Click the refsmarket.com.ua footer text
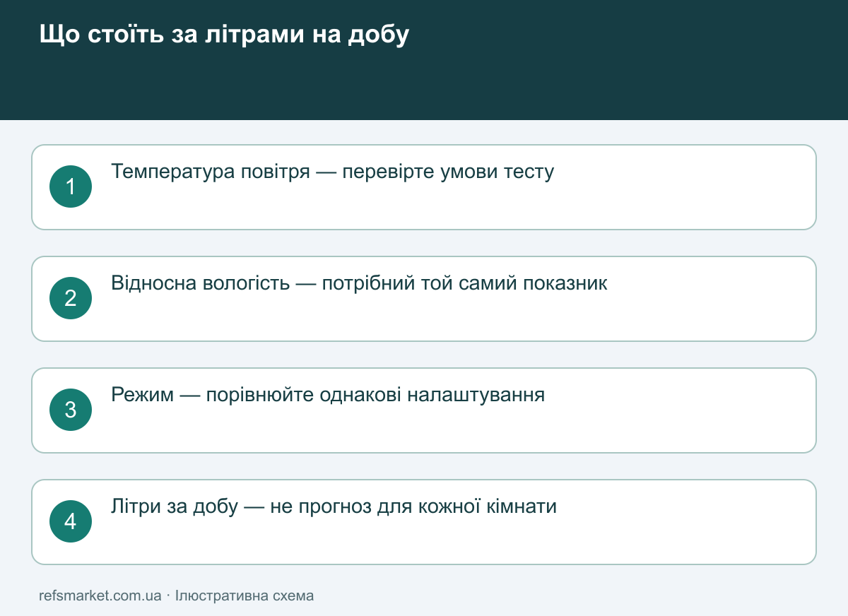The height and width of the screenshot is (616, 848). 100,596
